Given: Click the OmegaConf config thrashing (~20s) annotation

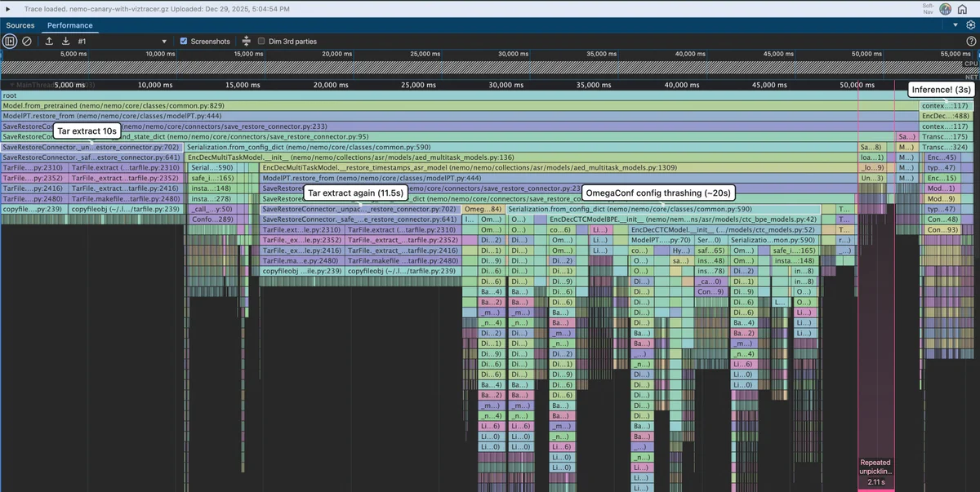Looking at the screenshot, I should click(x=658, y=193).
